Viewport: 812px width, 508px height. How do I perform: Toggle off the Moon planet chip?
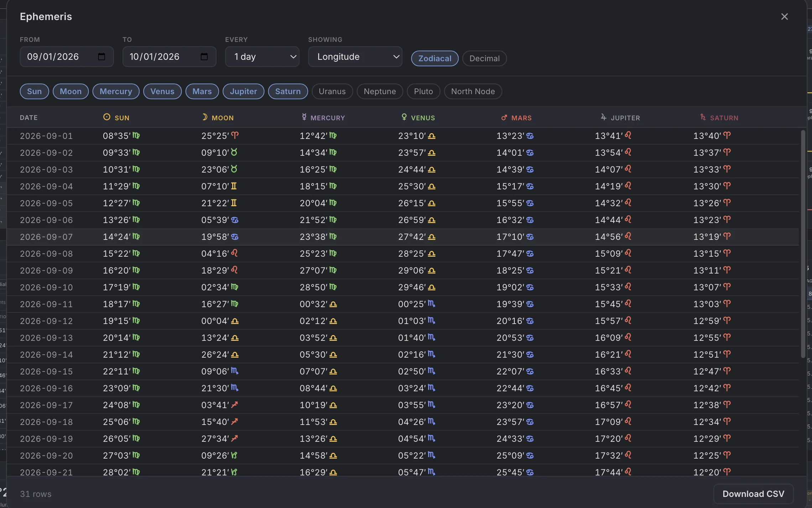tap(71, 91)
